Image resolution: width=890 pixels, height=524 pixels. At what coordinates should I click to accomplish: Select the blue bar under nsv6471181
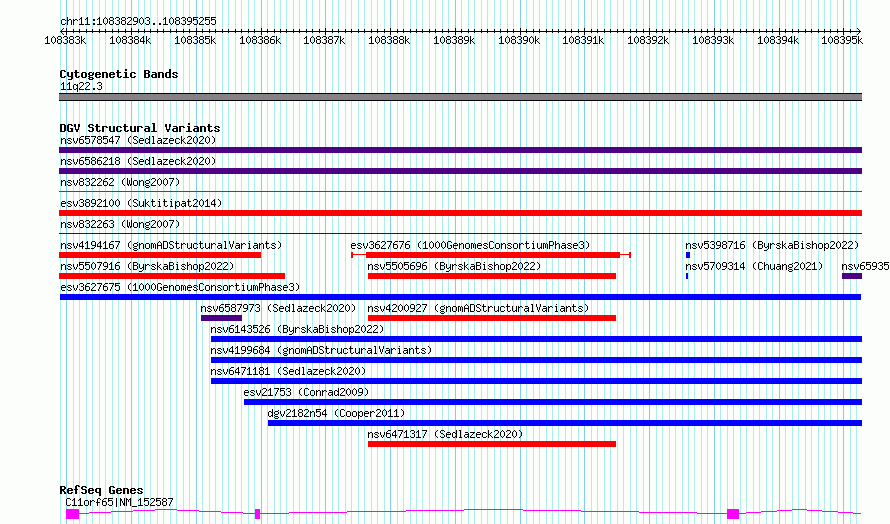coord(536,381)
